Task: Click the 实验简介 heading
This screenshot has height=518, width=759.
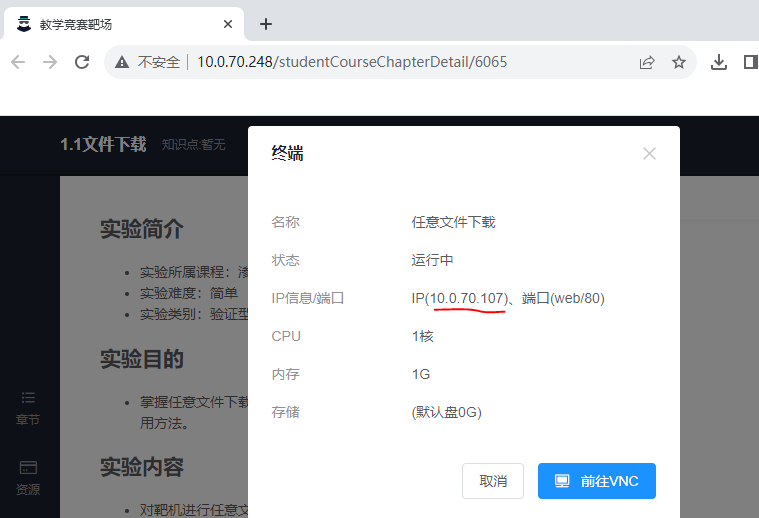Action: coord(142,229)
